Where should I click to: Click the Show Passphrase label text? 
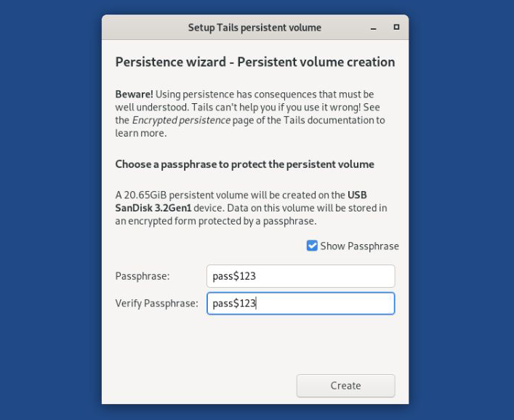point(359,246)
